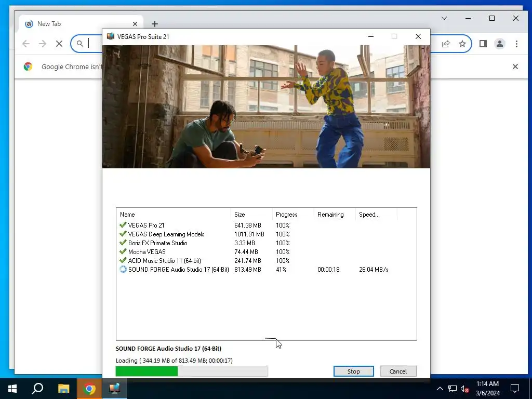Click the 3.33 MB size value
Screen dimensions: 532x399
pyautogui.click(x=244, y=243)
